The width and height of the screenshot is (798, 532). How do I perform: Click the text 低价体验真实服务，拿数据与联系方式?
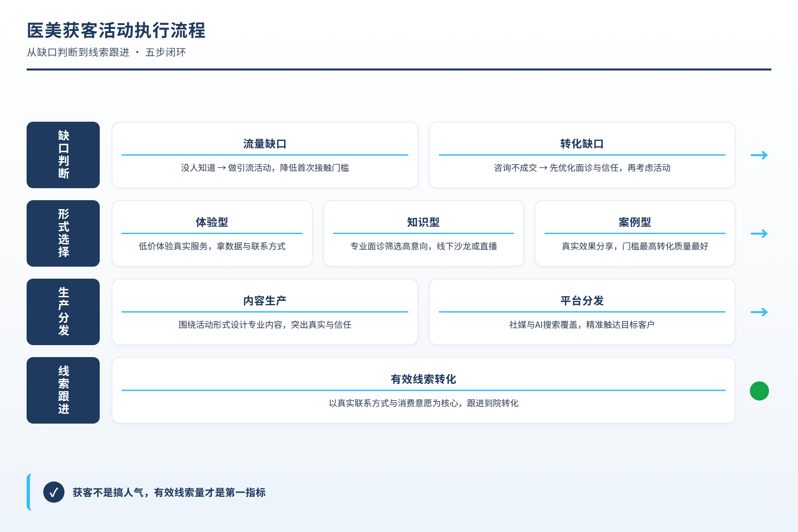(x=212, y=246)
